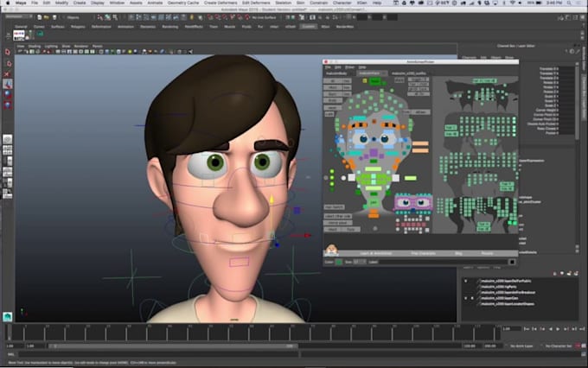
Task: Switch to four-view panel layout
Action: coord(8,150)
